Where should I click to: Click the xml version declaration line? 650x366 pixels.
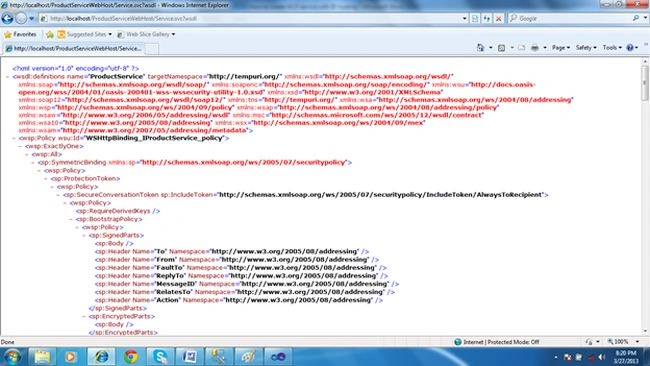(x=75, y=68)
